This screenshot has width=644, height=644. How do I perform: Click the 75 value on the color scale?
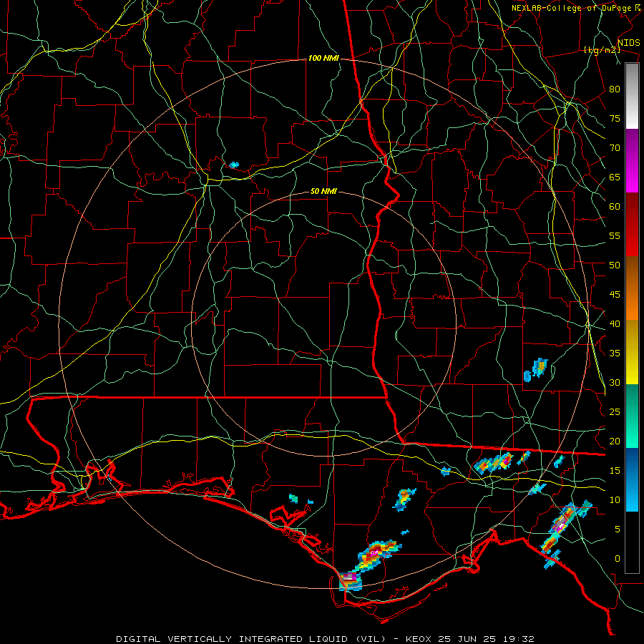(615, 118)
